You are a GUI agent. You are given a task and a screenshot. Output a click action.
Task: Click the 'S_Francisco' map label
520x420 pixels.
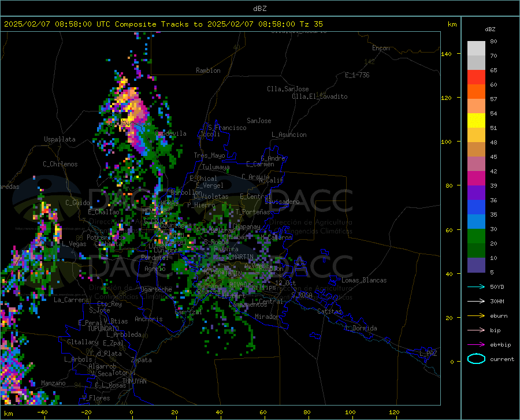(227, 128)
